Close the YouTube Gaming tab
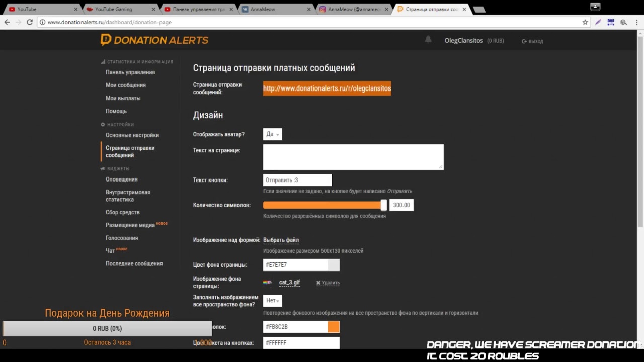This screenshot has height=362, width=644. point(153,9)
